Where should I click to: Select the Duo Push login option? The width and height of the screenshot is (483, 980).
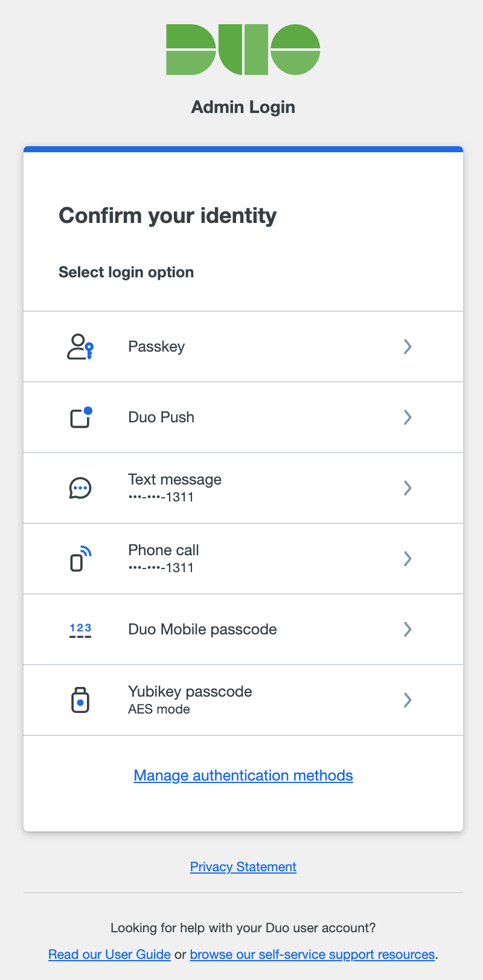point(241,417)
